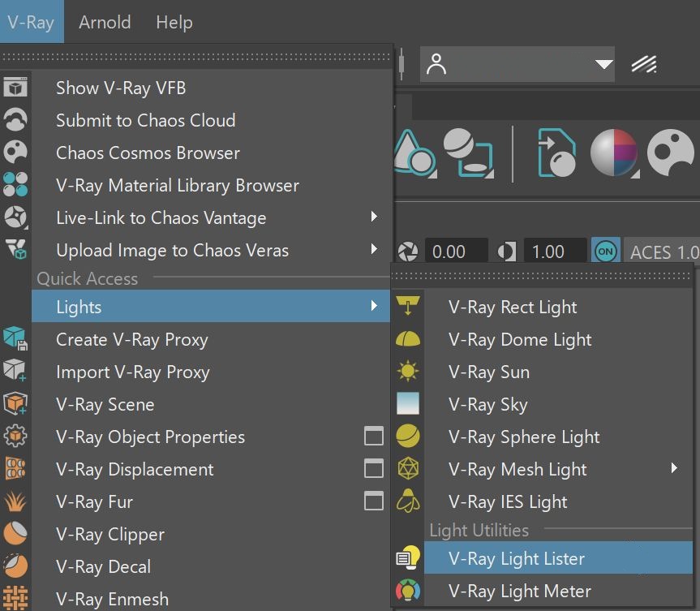Click the Chaos Veras upload icon
700x611 pixels.
tap(16, 249)
